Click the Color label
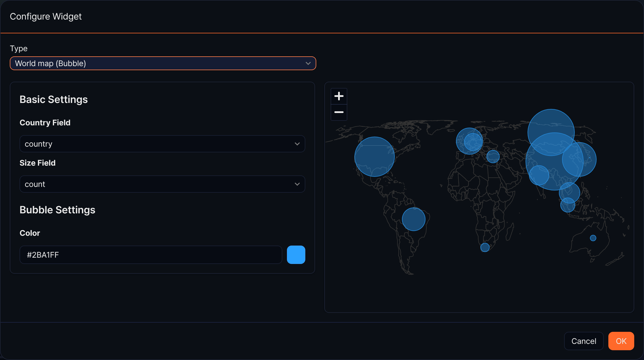Viewport: 644px width, 360px height. [x=30, y=233]
